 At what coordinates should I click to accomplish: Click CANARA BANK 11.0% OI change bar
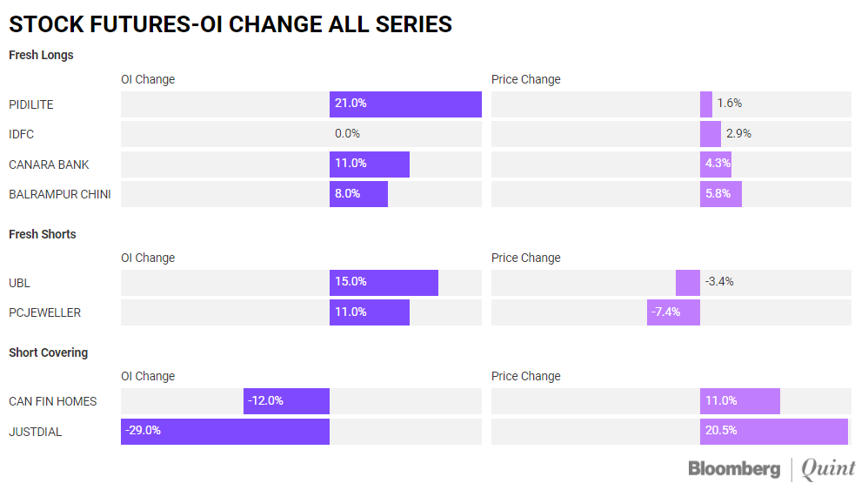click(x=369, y=164)
